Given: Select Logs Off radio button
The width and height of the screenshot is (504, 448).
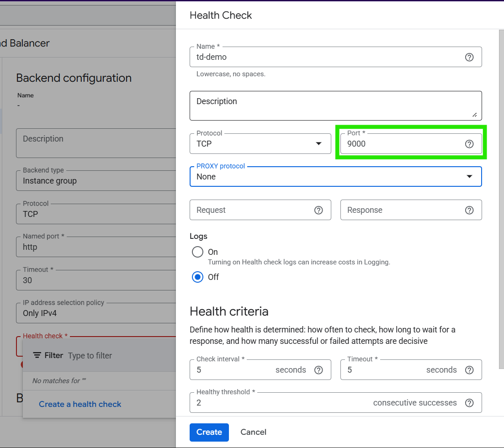Looking at the screenshot, I should 197,277.
